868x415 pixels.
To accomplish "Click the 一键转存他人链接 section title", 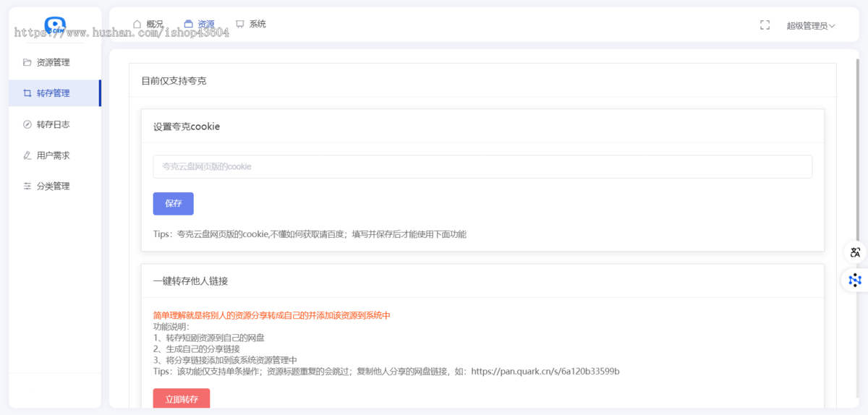I will [x=191, y=281].
